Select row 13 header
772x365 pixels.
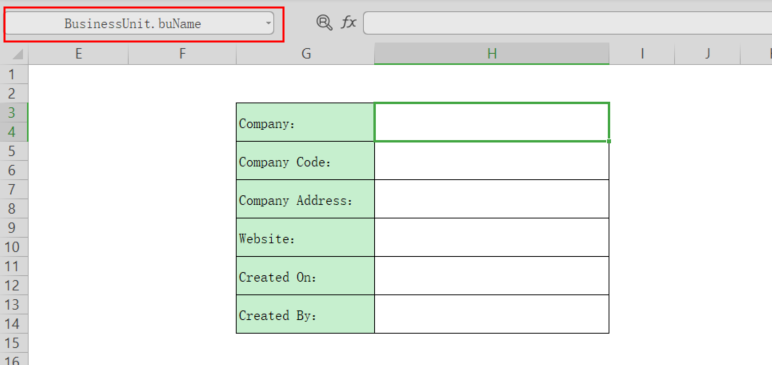click(x=14, y=305)
